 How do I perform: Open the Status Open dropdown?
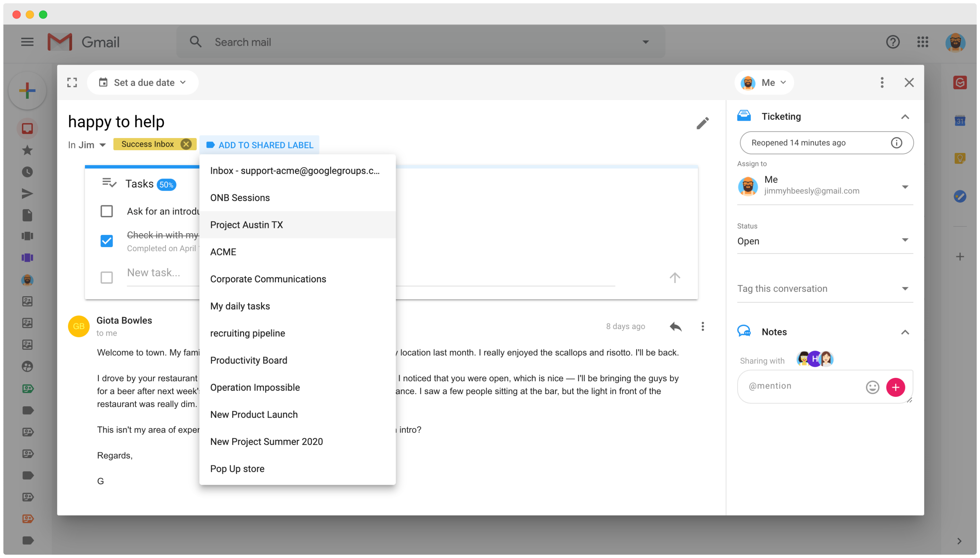[x=825, y=241]
